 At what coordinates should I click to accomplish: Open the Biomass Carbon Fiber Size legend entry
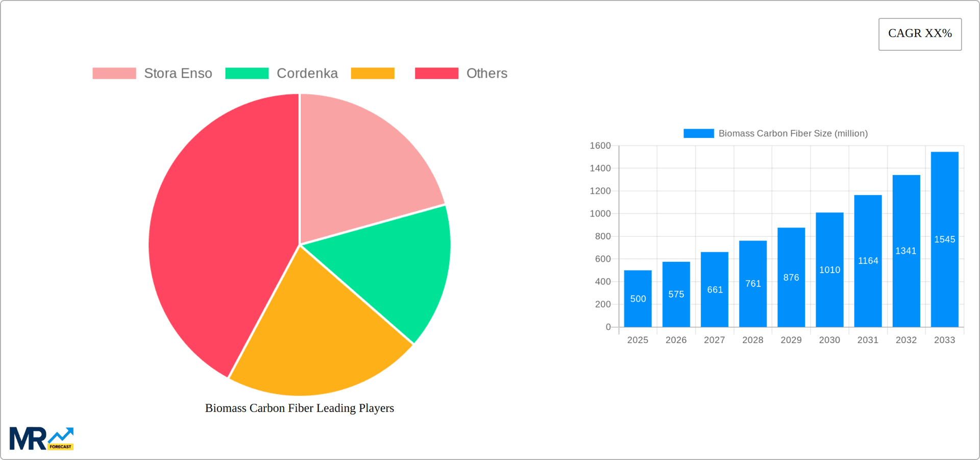(776, 133)
